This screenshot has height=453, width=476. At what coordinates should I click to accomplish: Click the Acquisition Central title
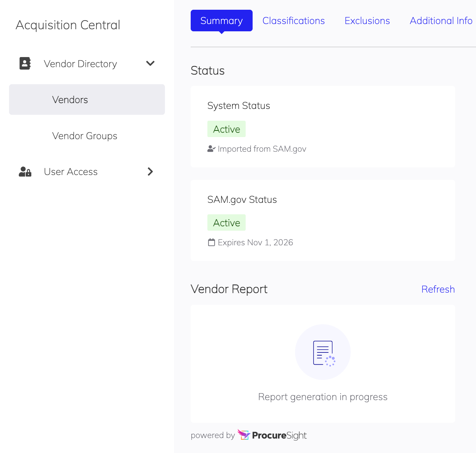tap(68, 25)
